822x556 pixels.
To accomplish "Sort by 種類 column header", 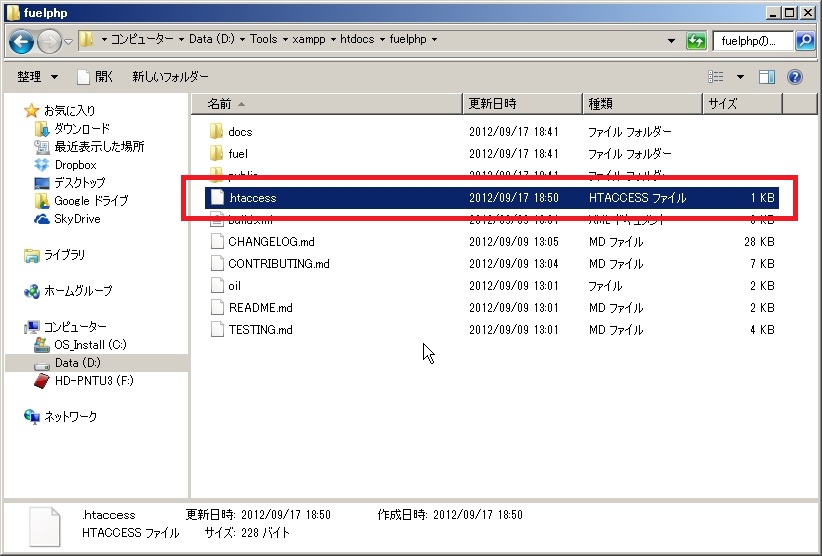I will [x=642, y=104].
